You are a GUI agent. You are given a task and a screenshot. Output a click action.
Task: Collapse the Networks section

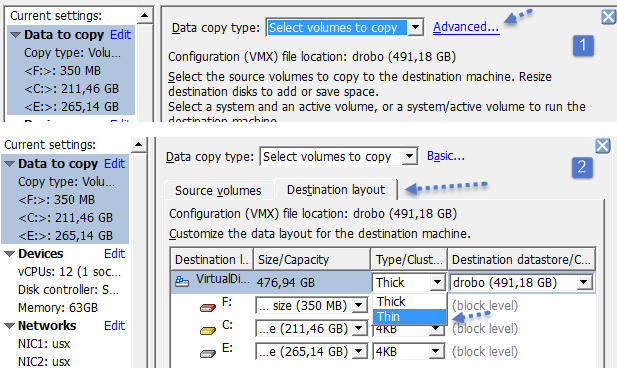pos(9,326)
